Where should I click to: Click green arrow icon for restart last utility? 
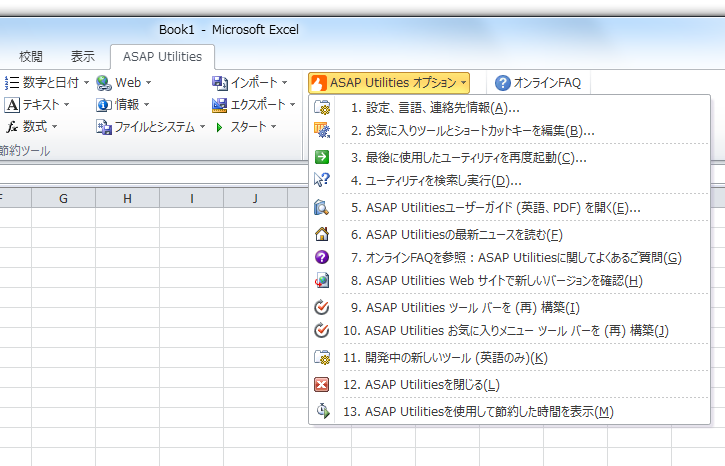[x=322, y=157]
